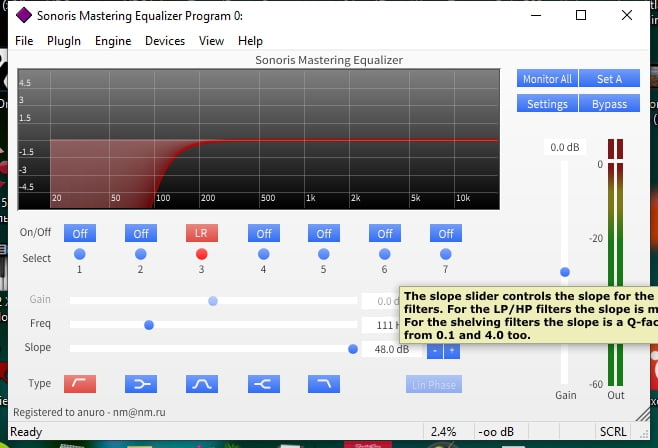Click the 48.0 dB slope value field
Screen dimensions: 658x448
click(x=392, y=349)
